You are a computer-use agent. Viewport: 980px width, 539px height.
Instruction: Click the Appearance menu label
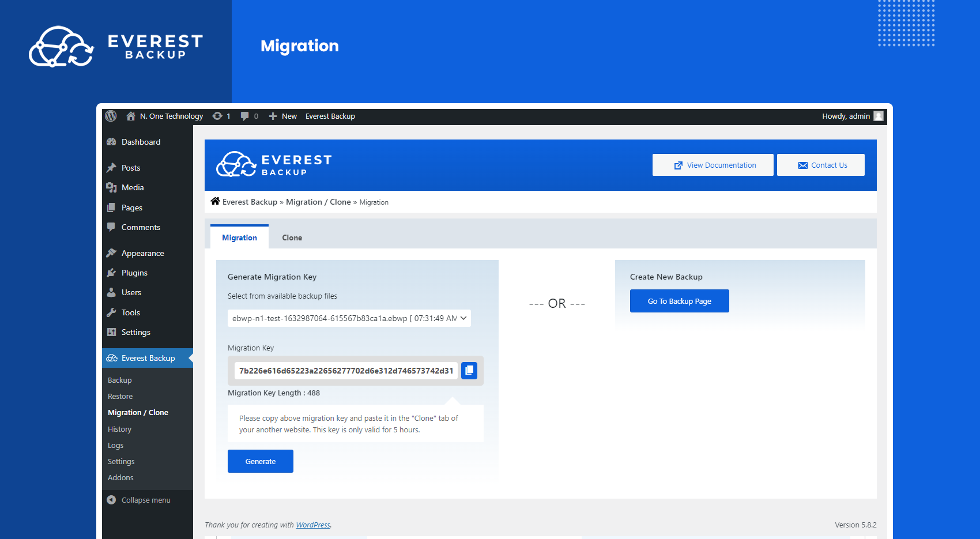pos(143,253)
